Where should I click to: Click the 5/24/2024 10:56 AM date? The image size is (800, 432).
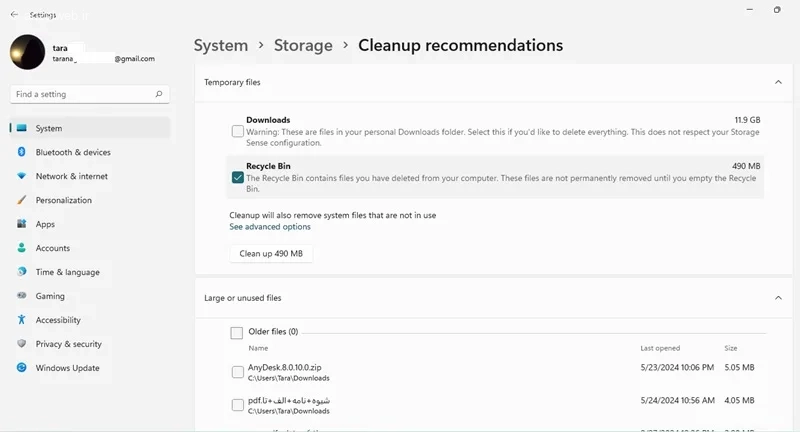click(x=678, y=400)
